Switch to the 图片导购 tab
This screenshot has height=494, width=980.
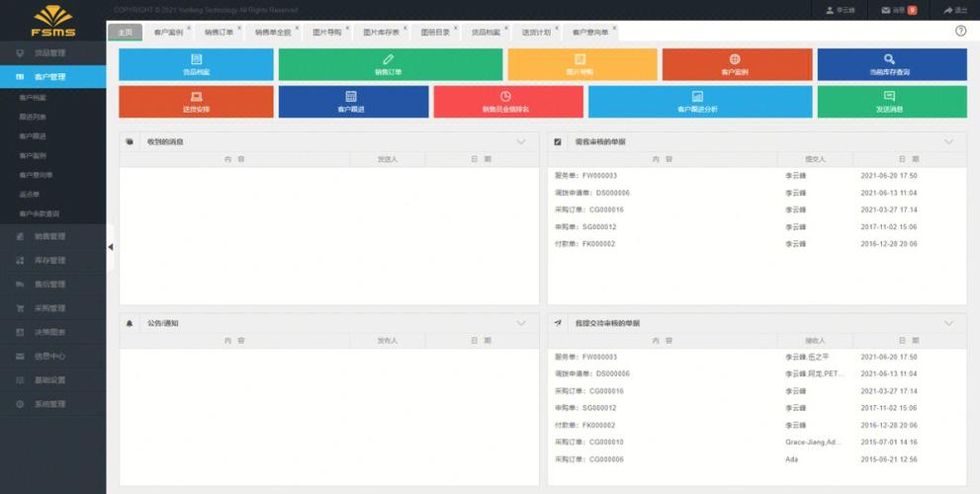tap(327, 33)
